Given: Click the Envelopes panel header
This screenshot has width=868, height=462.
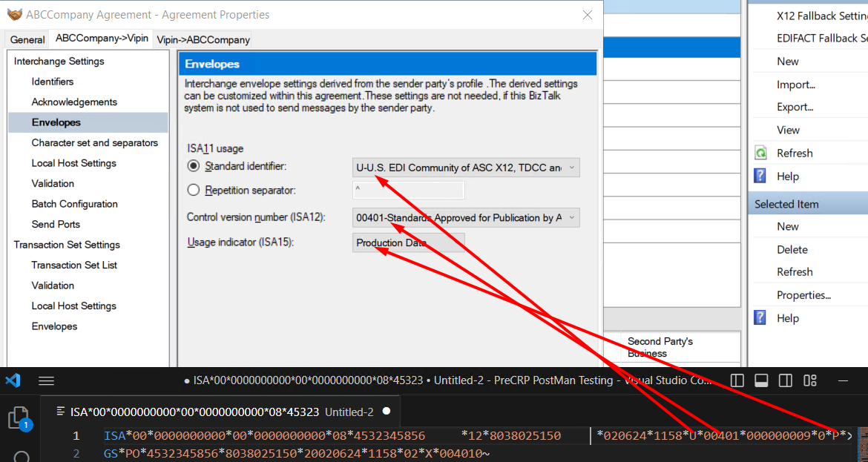Looking at the screenshot, I should tap(387, 64).
